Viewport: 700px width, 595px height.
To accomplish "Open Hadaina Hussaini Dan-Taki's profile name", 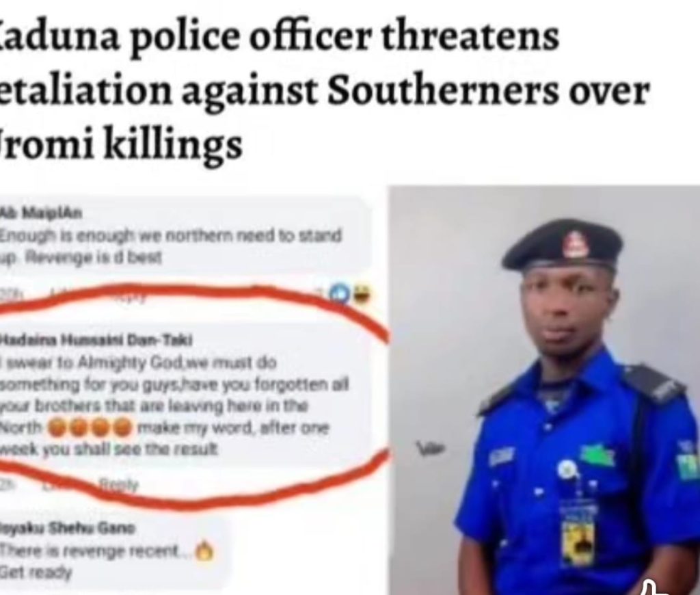I will [x=96, y=341].
